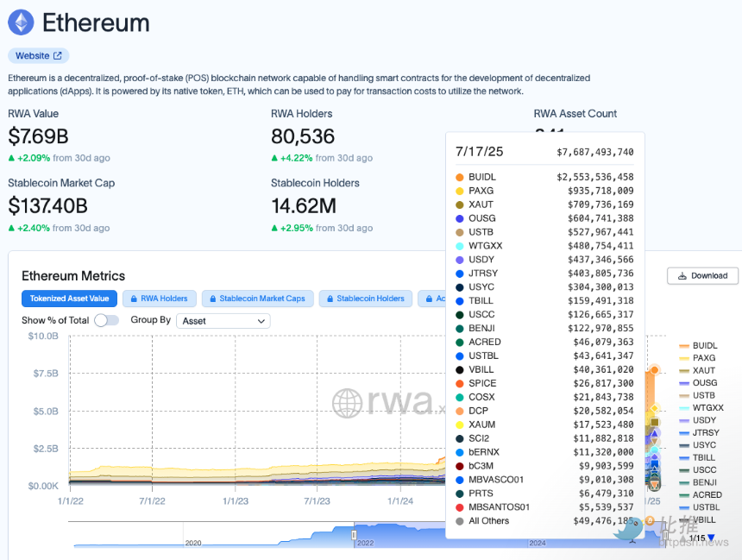Click the blue down arrow for next legend page
Image resolution: width=742 pixels, height=560 pixels.
(x=711, y=538)
